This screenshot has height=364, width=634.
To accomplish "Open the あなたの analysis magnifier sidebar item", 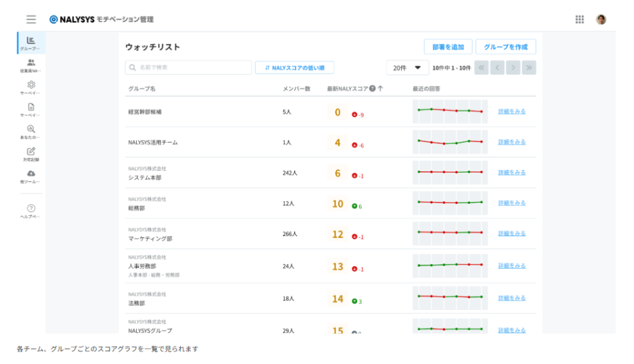I will click(31, 132).
